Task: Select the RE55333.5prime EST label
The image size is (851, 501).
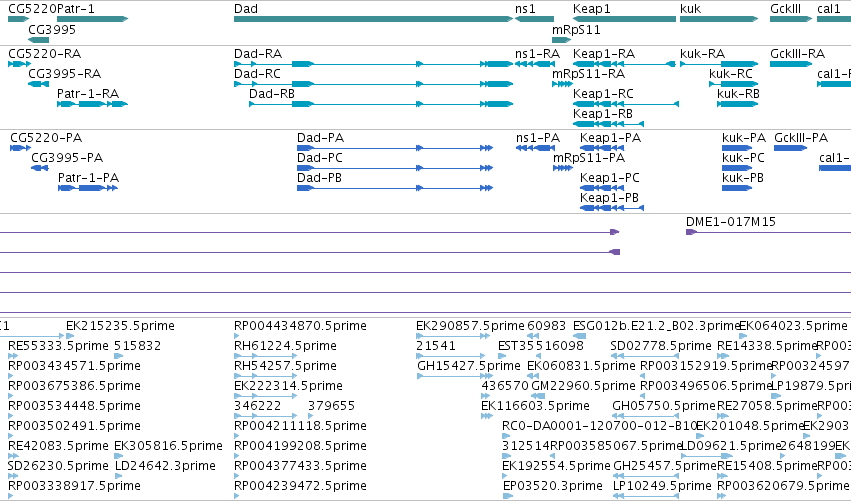Action: click(59, 346)
